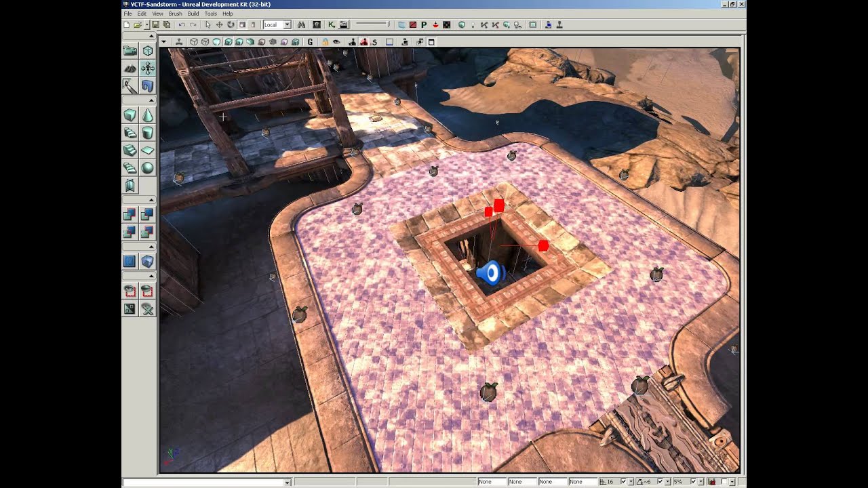Open the Edit menu

tap(142, 14)
